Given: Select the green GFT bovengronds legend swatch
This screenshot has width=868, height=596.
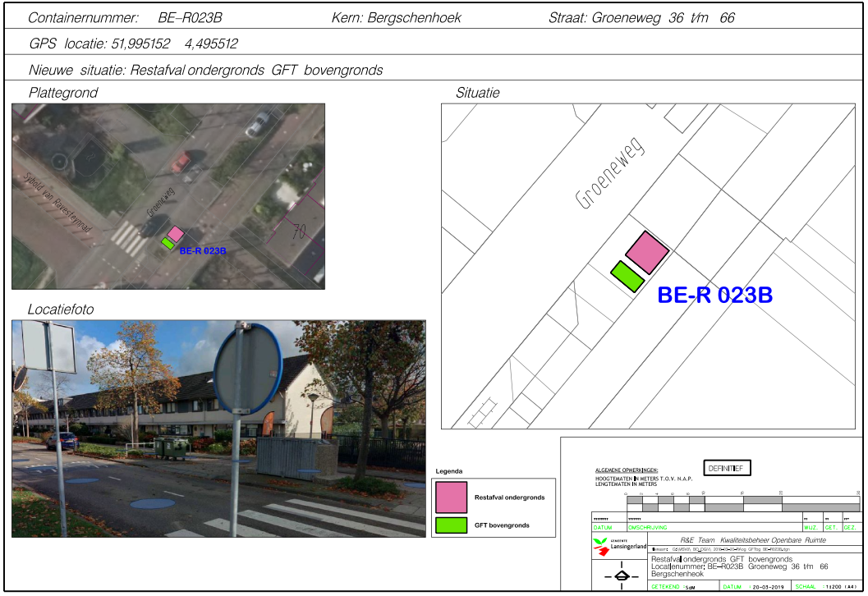Looking at the screenshot, I should click(x=451, y=525).
